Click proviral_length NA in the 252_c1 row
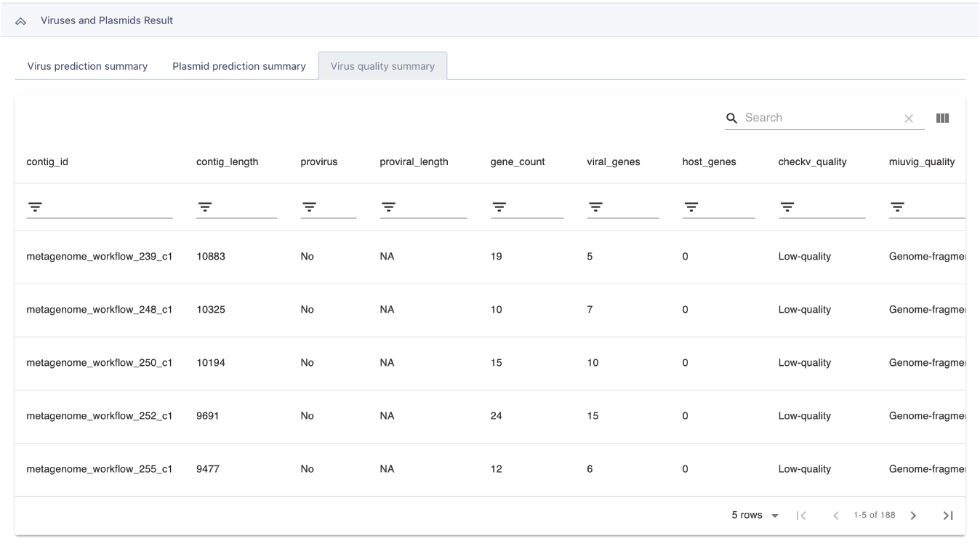The height and width of the screenshot is (544, 980). [387, 416]
